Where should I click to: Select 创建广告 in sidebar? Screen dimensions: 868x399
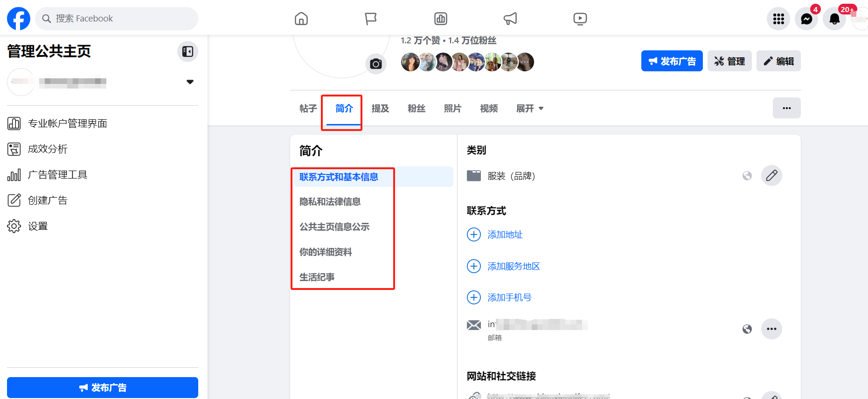(x=103, y=200)
